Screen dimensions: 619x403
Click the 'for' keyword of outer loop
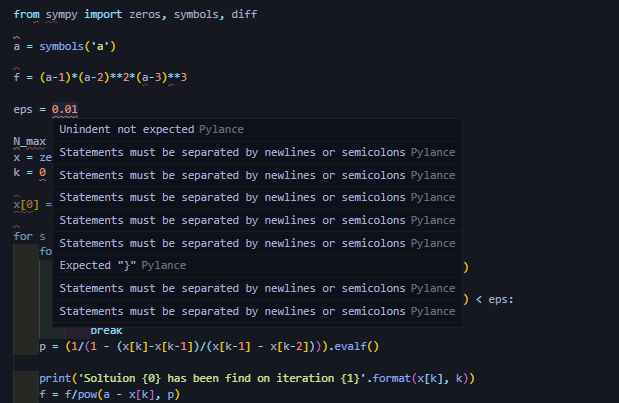tap(23, 236)
